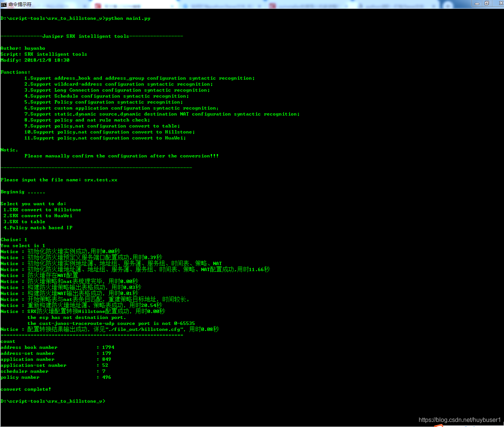Click the 'address-set number : 179' row
Screen dimensions: 504x427
56,353
